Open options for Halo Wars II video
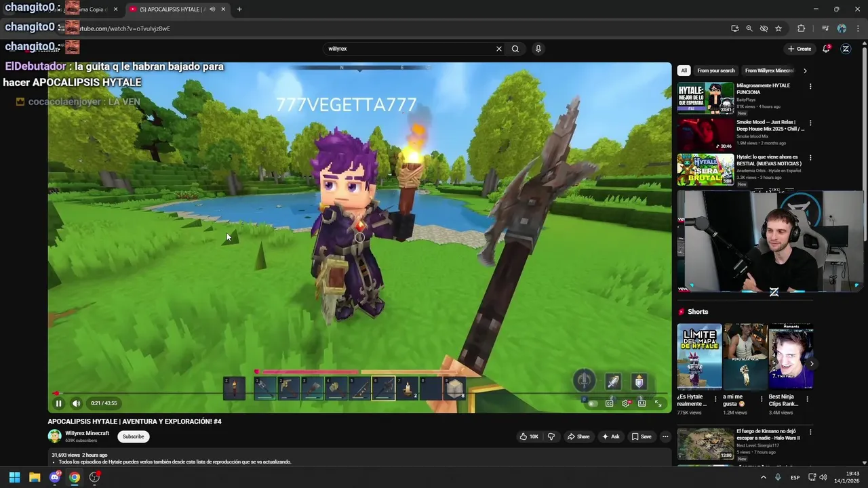 coord(810,432)
